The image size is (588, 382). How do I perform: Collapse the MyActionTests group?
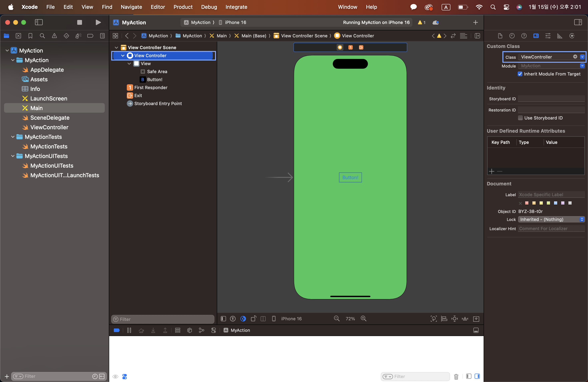pyautogui.click(x=13, y=137)
